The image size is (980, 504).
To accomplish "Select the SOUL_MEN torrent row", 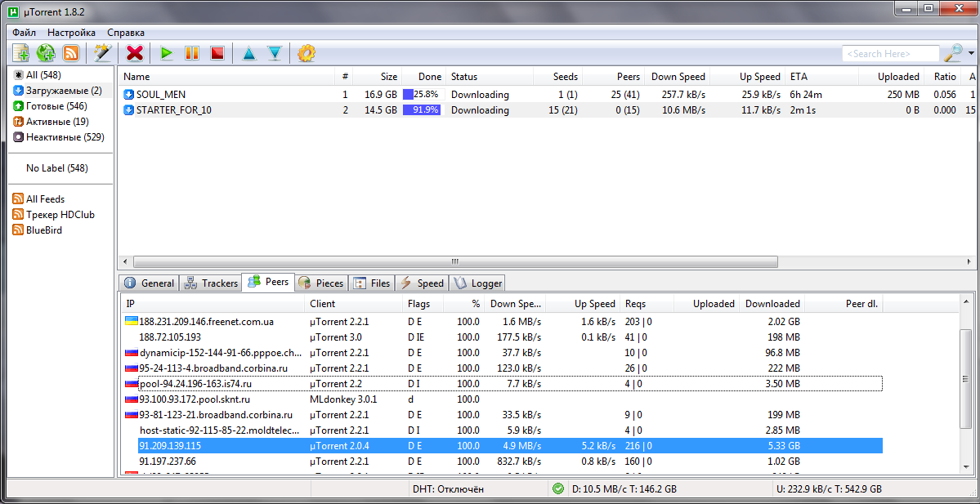I will (x=548, y=95).
